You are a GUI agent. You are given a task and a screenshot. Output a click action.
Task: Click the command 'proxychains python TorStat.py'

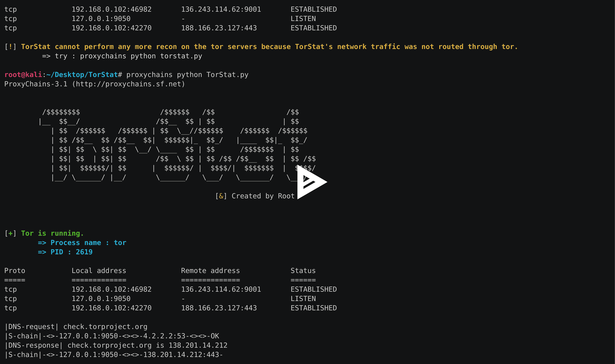point(187,74)
